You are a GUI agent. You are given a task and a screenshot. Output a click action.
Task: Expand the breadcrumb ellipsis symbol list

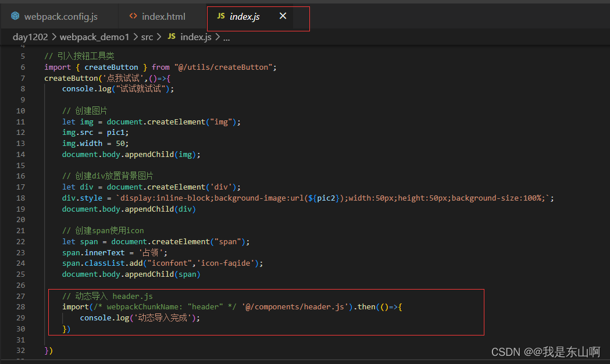(x=226, y=37)
